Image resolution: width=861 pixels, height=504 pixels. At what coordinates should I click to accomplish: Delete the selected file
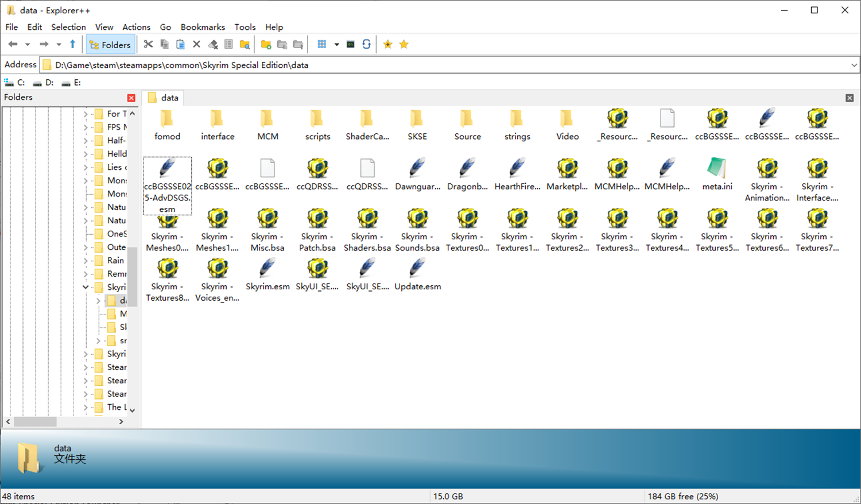(x=196, y=44)
